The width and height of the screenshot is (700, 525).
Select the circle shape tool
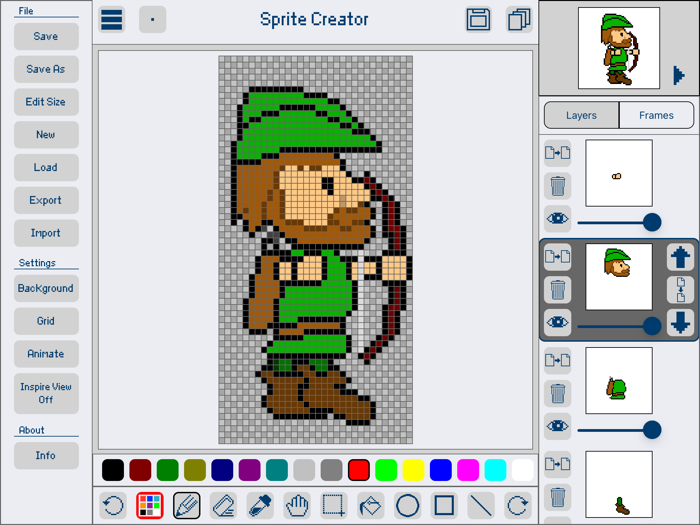[408, 506]
